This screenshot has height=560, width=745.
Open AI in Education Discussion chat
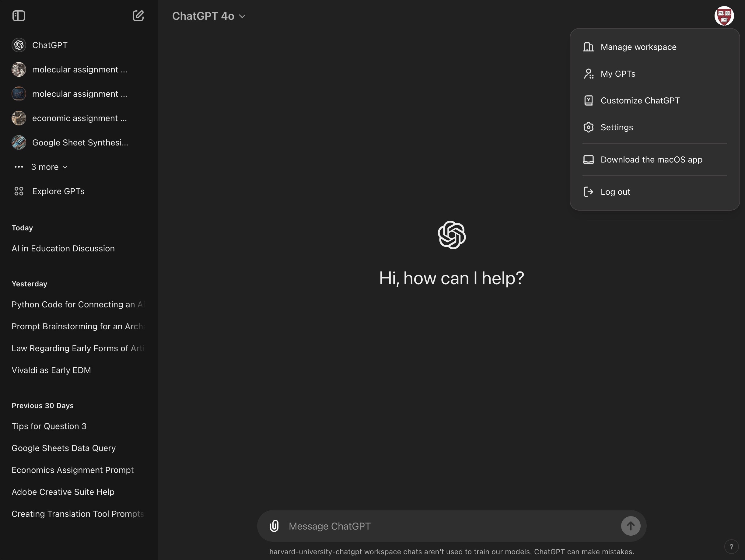[63, 249]
